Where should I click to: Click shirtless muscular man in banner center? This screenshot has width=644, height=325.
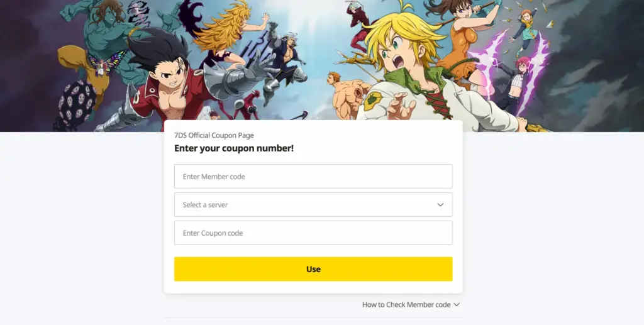[347, 96]
